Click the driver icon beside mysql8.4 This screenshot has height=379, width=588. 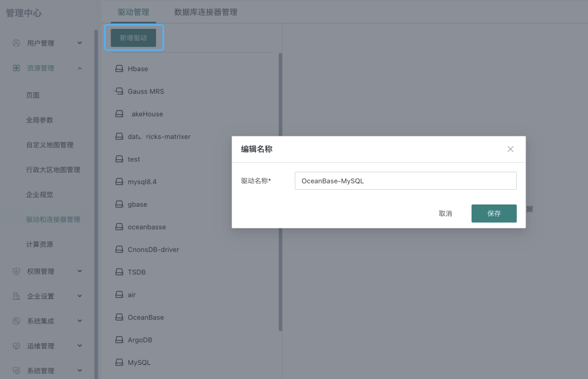click(x=119, y=182)
